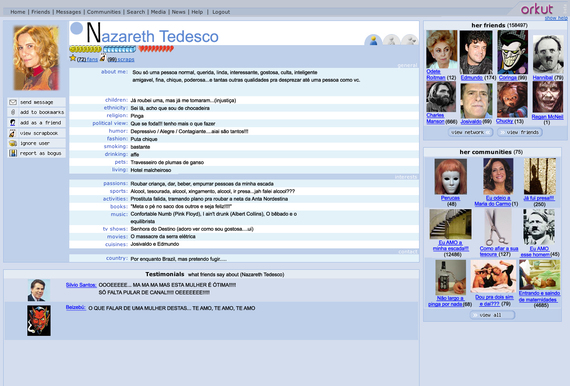Open Messages in the top navigation
The image size is (570, 386).
[68, 12]
